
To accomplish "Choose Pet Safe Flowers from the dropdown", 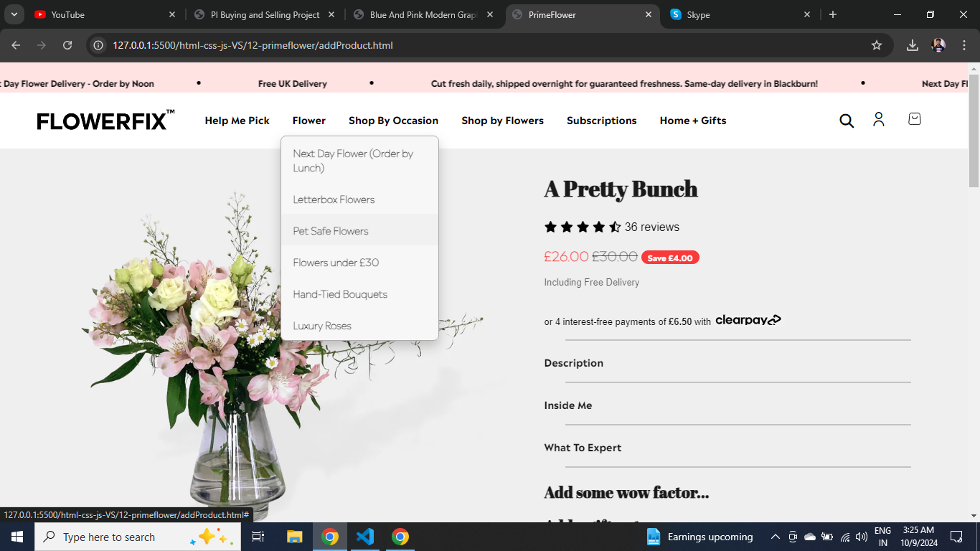I will pyautogui.click(x=359, y=231).
